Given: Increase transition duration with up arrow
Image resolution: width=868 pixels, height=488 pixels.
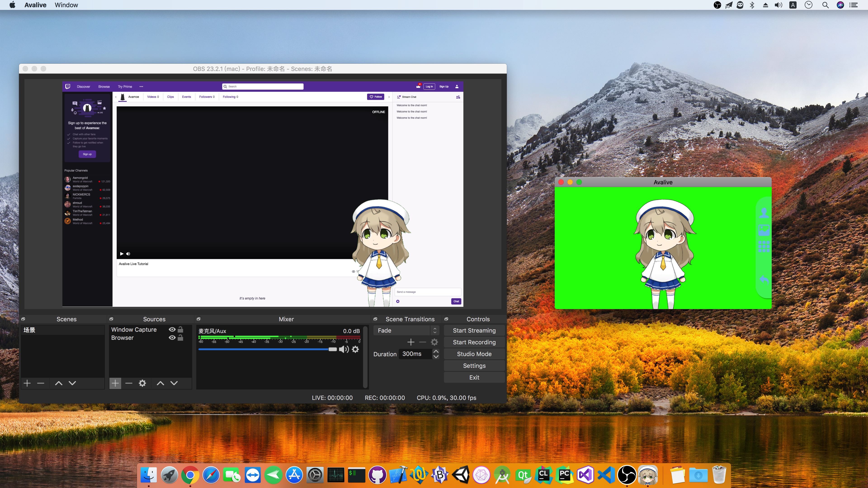Looking at the screenshot, I should [436, 352].
